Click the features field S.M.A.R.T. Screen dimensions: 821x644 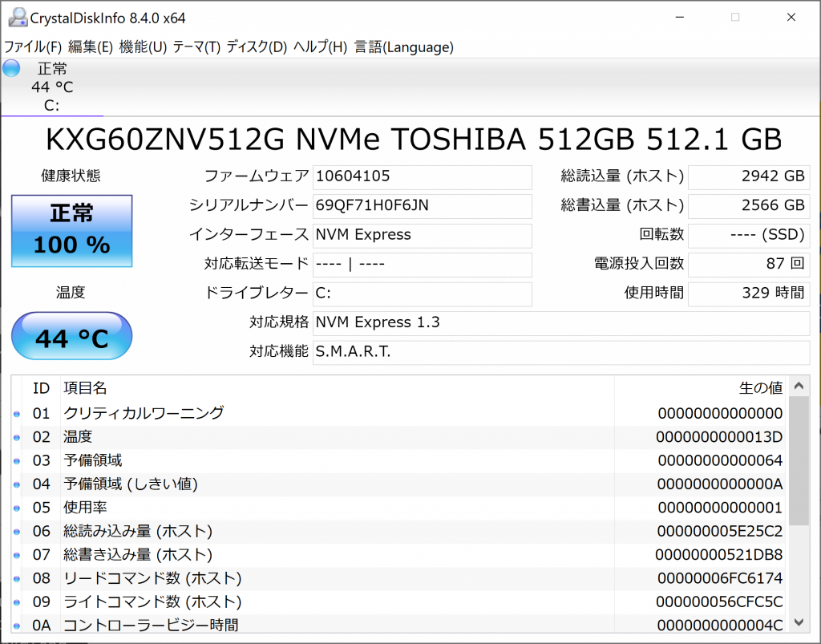pyautogui.click(x=561, y=352)
